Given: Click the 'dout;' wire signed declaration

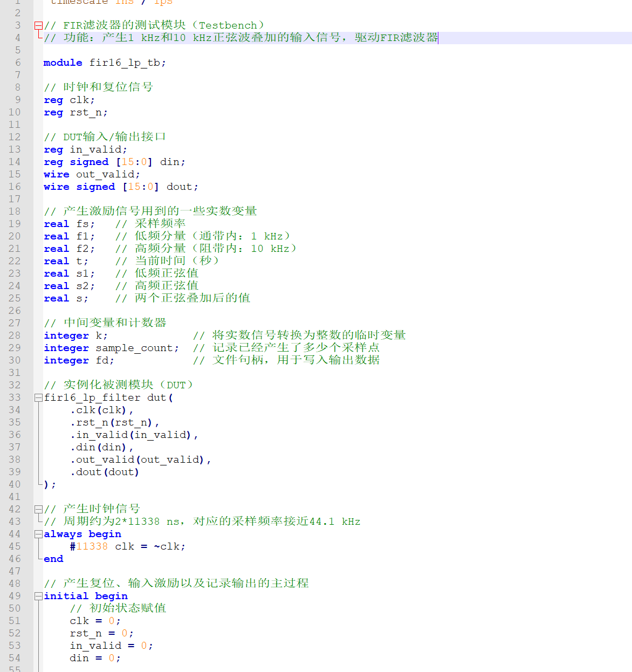Looking at the screenshot, I should tap(182, 187).
